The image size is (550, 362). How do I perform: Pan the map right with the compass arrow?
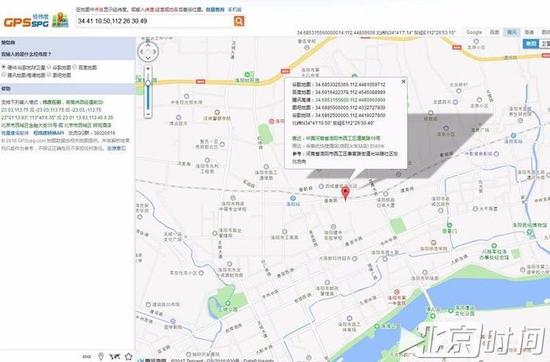coord(155,52)
